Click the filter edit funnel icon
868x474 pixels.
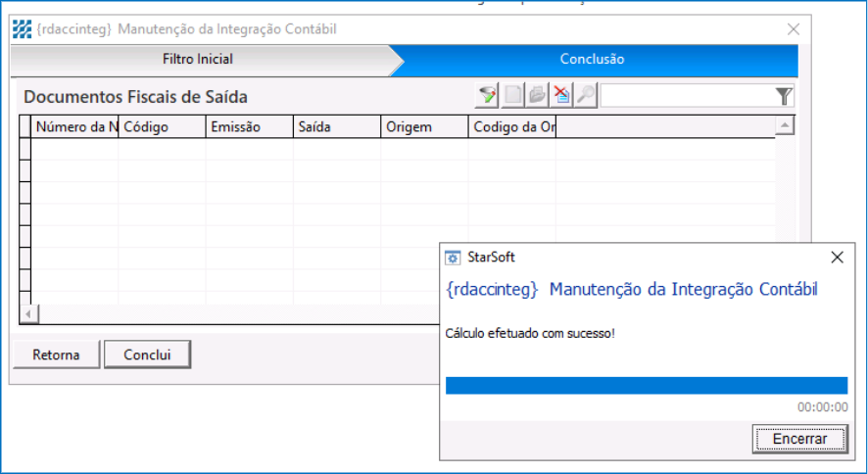488,95
